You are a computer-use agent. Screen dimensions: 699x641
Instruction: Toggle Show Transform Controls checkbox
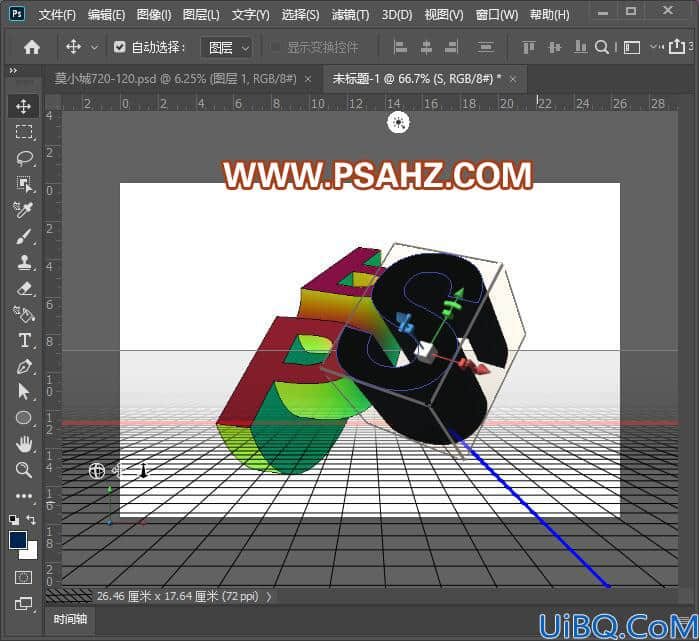275,47
